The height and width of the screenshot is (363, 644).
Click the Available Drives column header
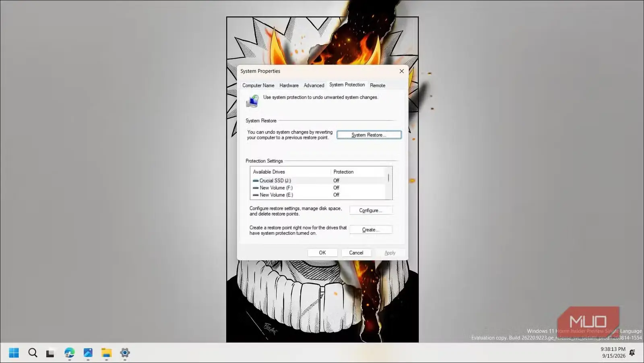pyautogui.click(x=291, y=172)
